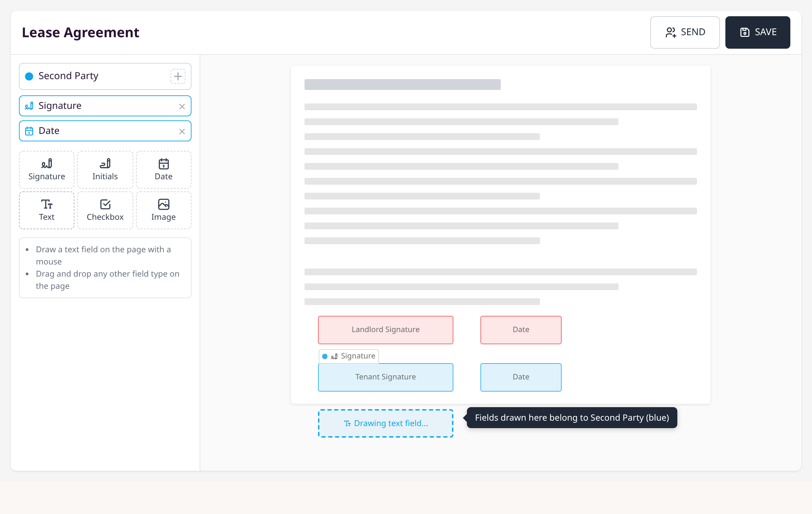Remove the Signature field from the list
The width and height of the screenshot is (812, 514).
click(182, 107)
